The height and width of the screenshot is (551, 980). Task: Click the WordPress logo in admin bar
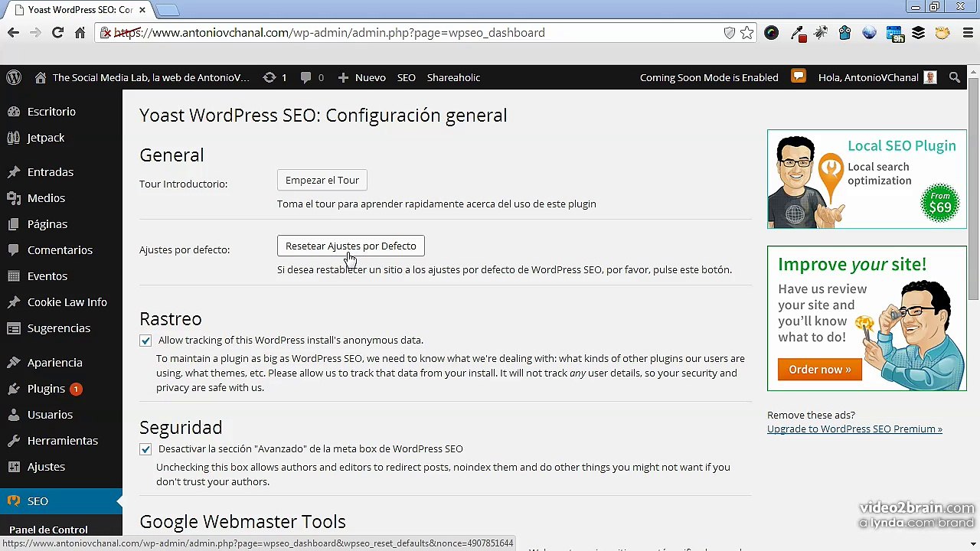pos(14,77)
